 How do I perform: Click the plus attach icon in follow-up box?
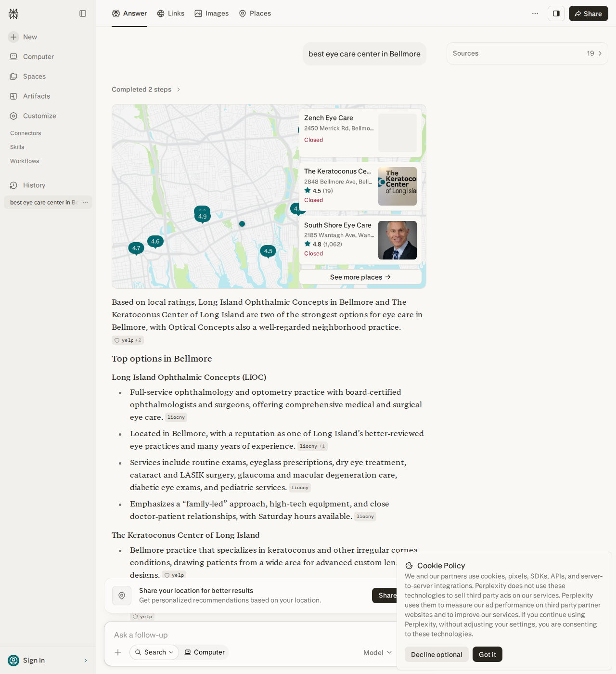click(x=118, y=652)
